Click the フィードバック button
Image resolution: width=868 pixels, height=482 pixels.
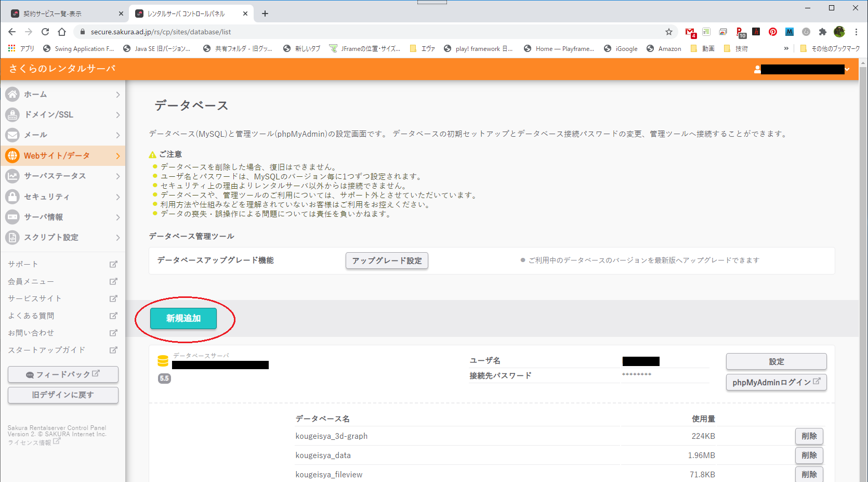coord(63,374)
